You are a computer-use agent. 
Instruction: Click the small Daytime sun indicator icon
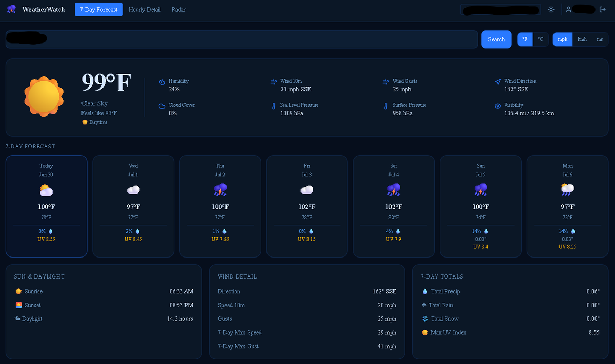pyautogui.click(x=85, y=123)
